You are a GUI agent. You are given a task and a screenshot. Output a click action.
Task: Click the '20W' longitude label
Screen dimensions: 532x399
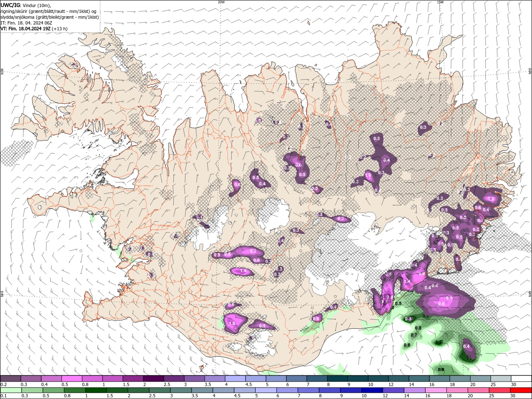click(x=221, y=2)
